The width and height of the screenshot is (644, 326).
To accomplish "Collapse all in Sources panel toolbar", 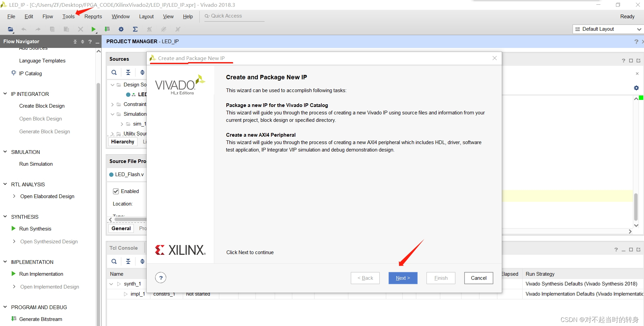I will coord(128,73).
